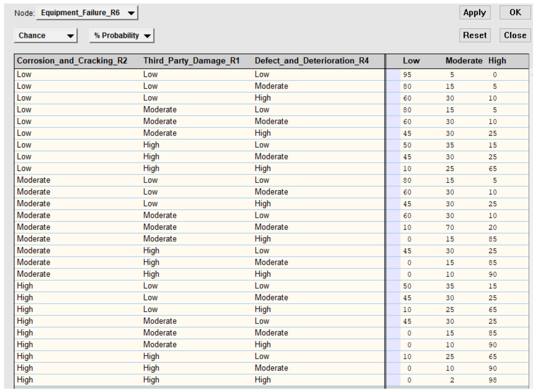Viewport: 536px width, 392px height.
Task: Click the Corrosion_and_Cracking_R2 column header
Action: tap(72, 61)
